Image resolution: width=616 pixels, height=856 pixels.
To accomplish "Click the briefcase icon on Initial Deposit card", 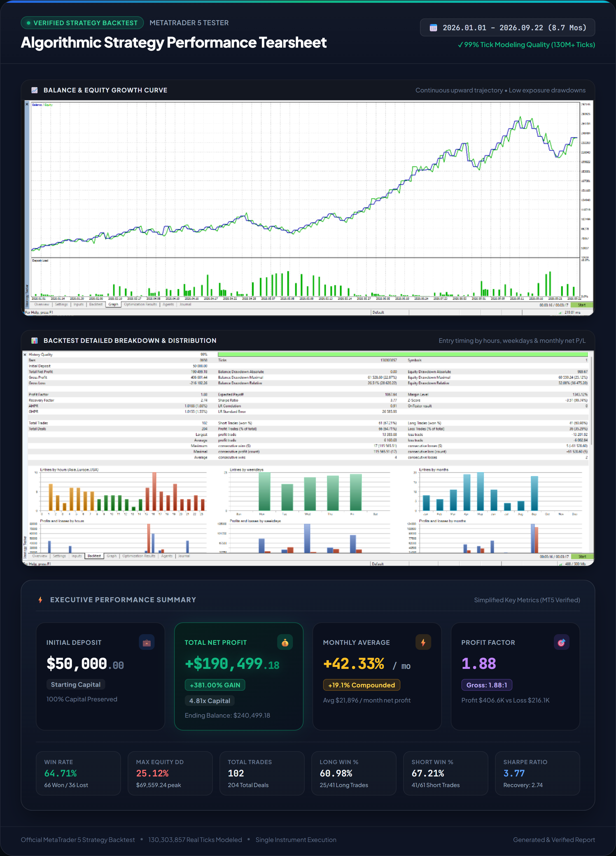I will pyautogui.click(x=147, y=642).
